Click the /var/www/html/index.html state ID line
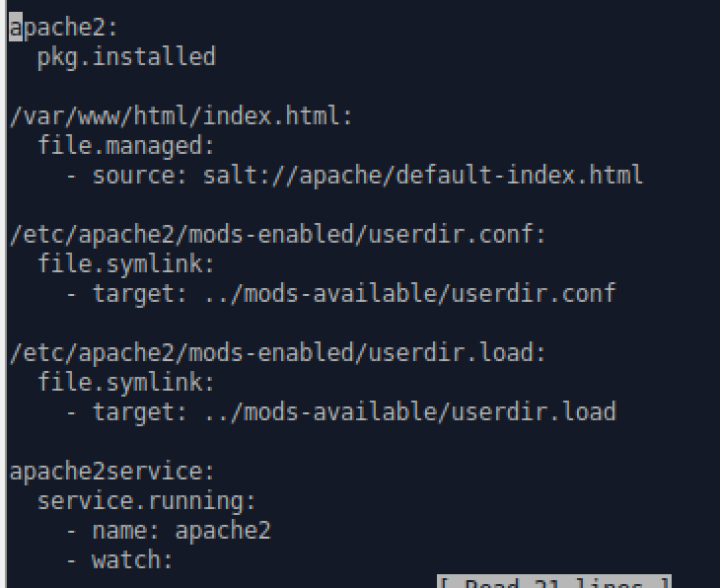720x588 pixels. 181,116
